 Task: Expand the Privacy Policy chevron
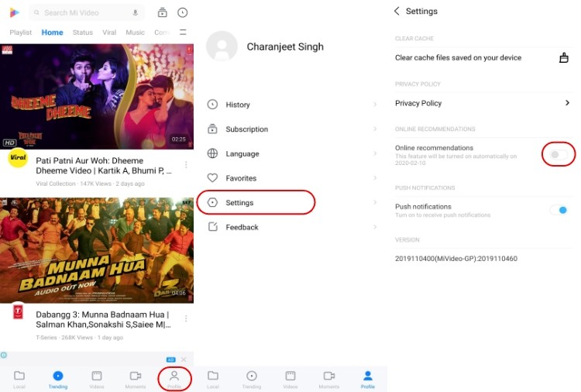point(567,103)
